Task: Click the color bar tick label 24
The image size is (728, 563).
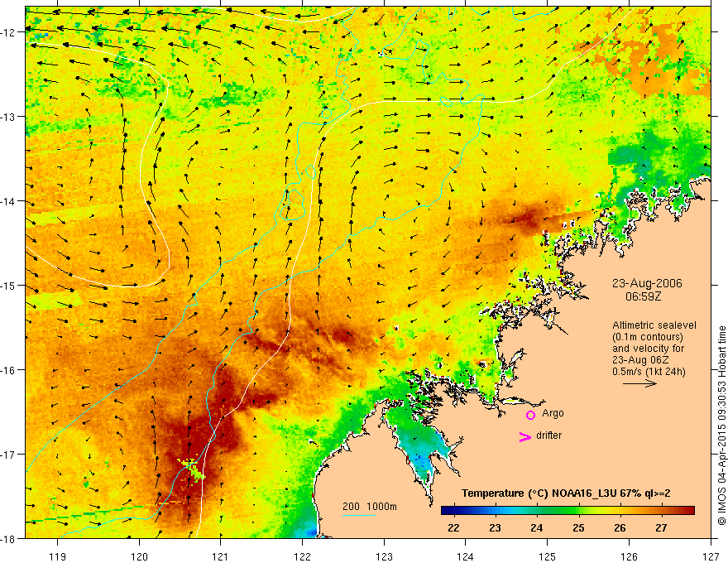Action: coord(537,527)
